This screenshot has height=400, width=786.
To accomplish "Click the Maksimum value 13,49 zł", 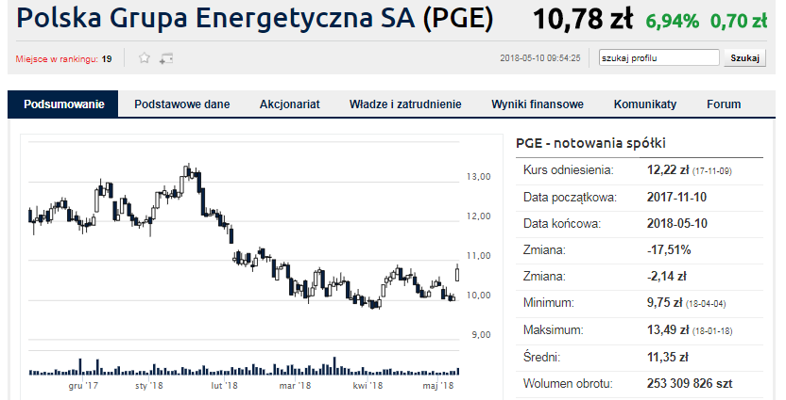I will tap(668, 330).
